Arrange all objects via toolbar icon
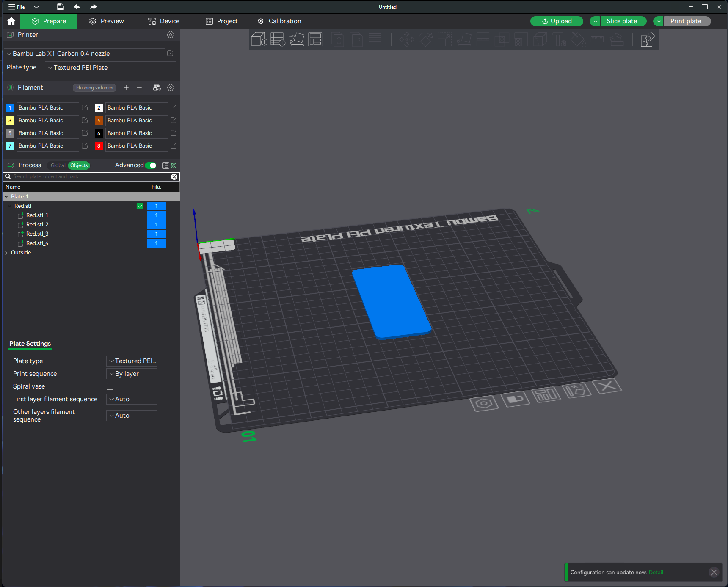The image size is (728, 587). (x=315, y=39)
